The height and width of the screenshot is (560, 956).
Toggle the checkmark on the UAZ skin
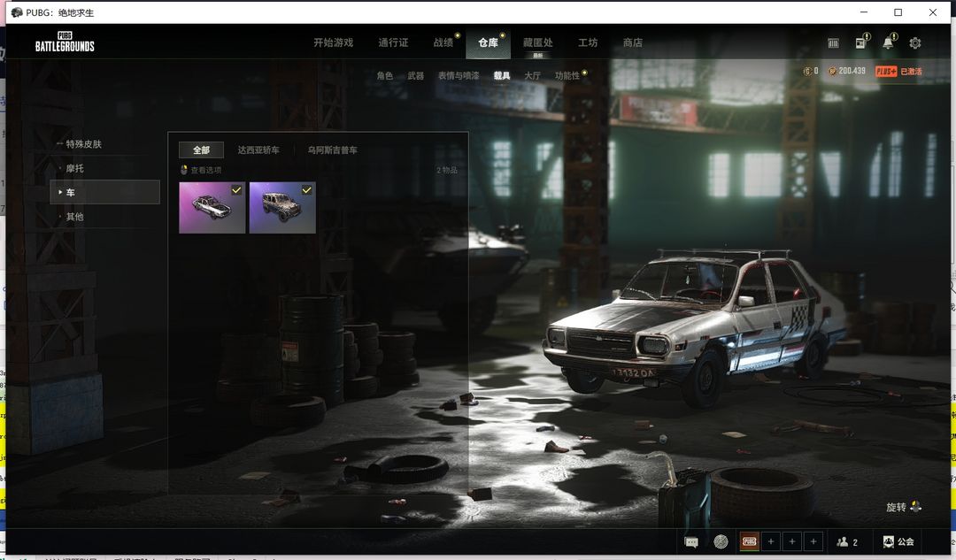(306, 190)
